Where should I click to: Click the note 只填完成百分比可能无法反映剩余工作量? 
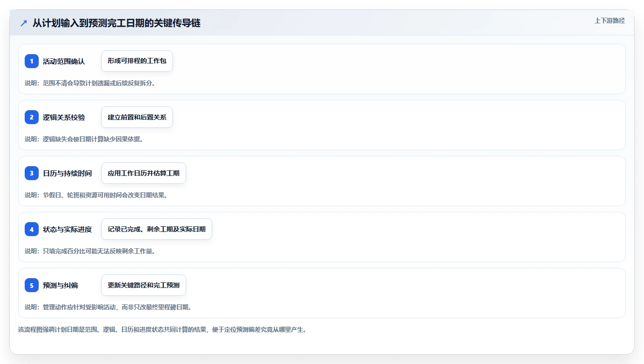(90, 251)
